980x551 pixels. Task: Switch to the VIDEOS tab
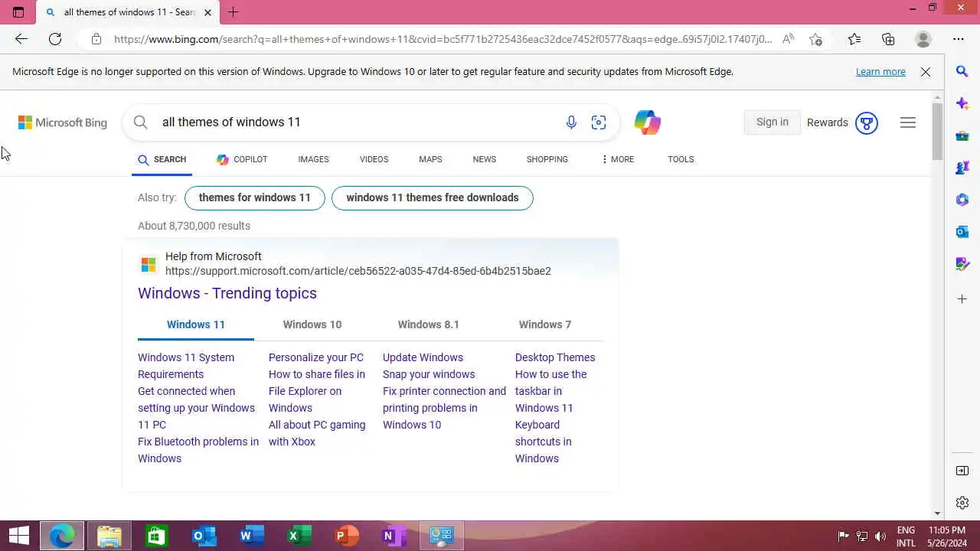click(374, 159)
